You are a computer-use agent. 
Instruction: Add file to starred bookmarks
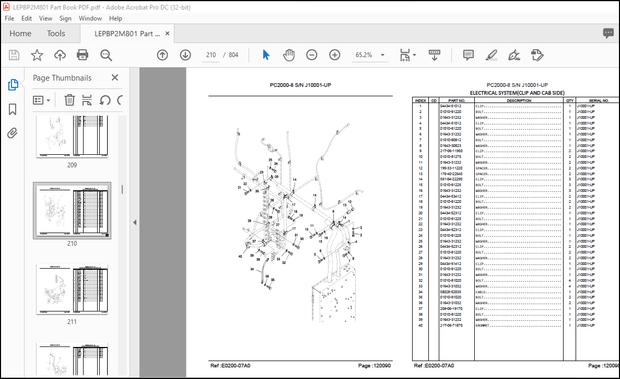coord(37,55)
